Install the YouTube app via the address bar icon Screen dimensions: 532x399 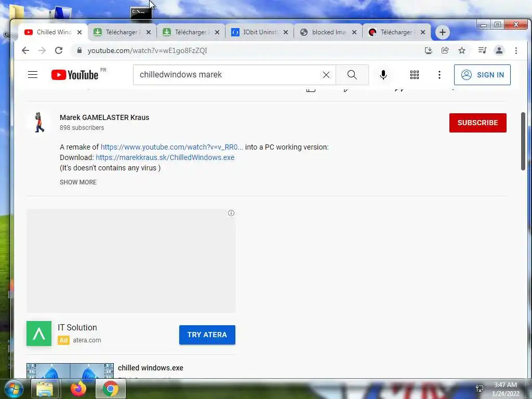click(x=429, y=50)
